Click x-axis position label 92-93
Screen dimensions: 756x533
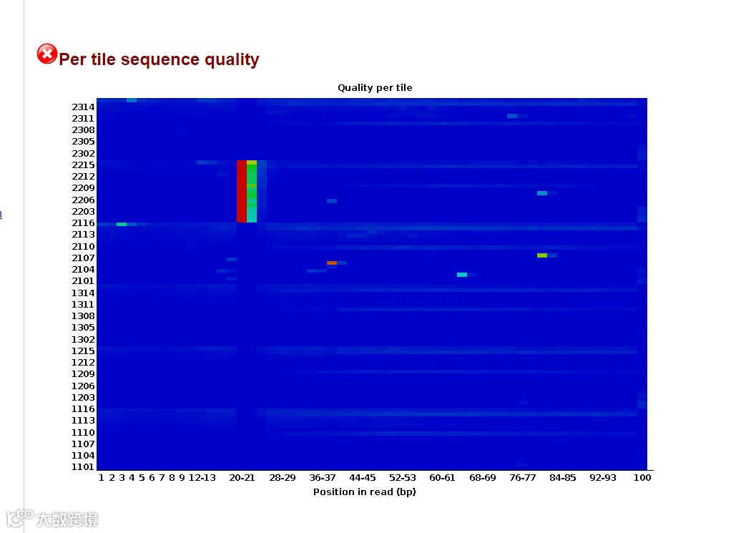(x=603, y=478)
